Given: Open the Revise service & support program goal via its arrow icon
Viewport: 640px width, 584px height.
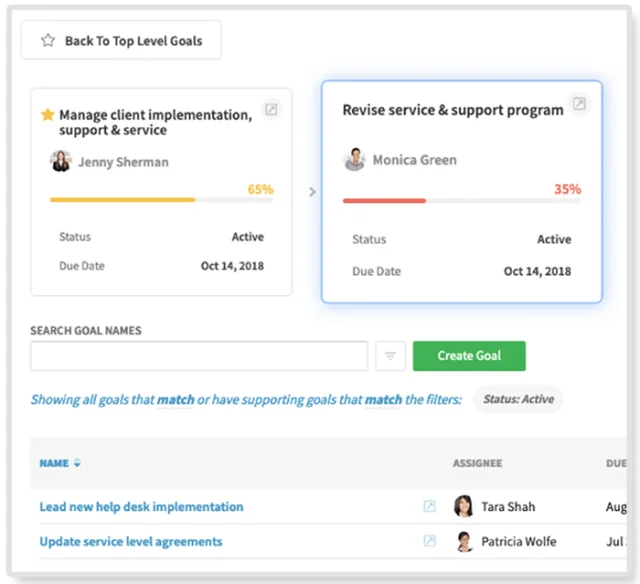Looking at the screenshot, I should click(579, 104).
